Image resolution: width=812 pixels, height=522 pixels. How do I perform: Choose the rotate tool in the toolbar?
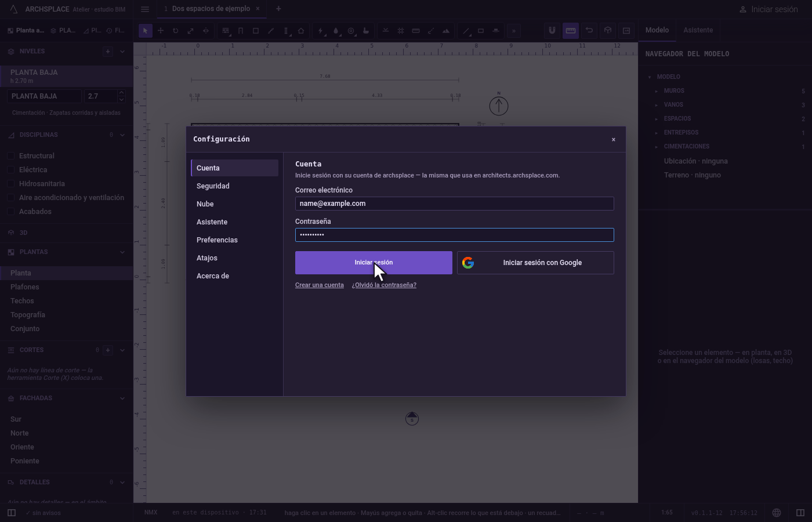pos(176,31)
